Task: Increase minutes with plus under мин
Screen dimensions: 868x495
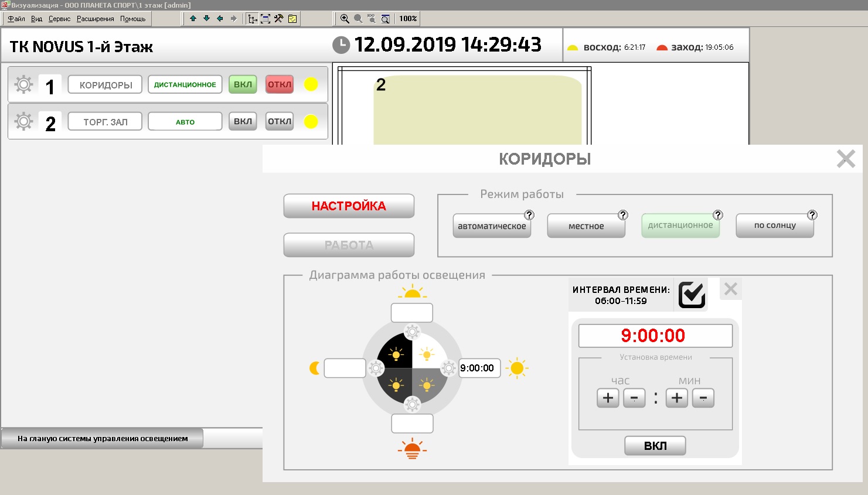Action: pyautogui.click(x=677, y=398)
